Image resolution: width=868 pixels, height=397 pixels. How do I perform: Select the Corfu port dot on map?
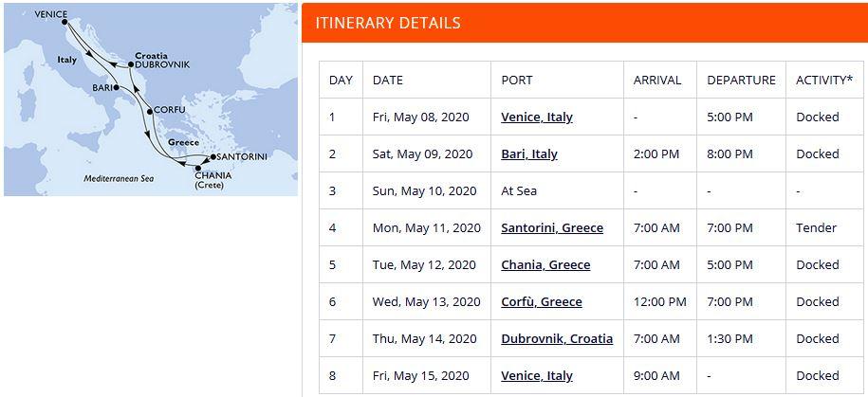pos(149,111)
